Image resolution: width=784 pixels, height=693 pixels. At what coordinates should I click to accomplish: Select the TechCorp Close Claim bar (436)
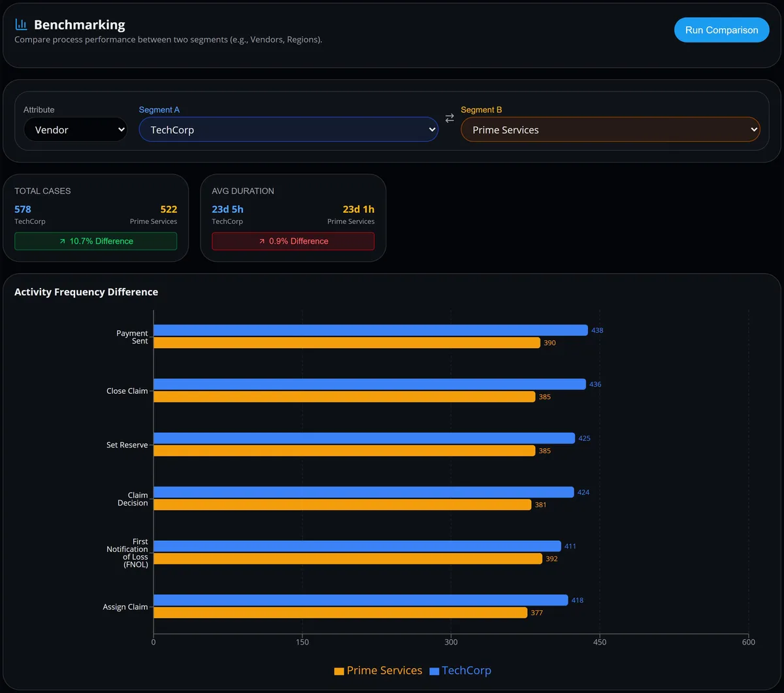pyautogui.click(x=370, y=384)
